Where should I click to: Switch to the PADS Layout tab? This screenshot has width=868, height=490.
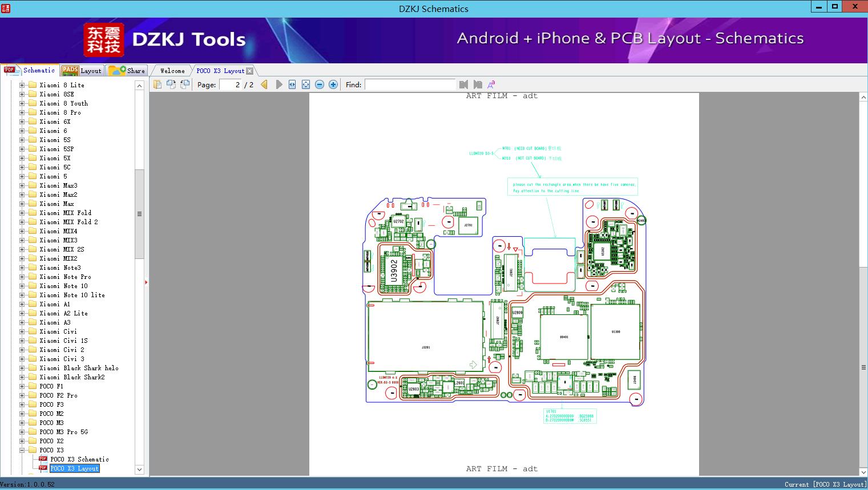click(x=81, y=71)
